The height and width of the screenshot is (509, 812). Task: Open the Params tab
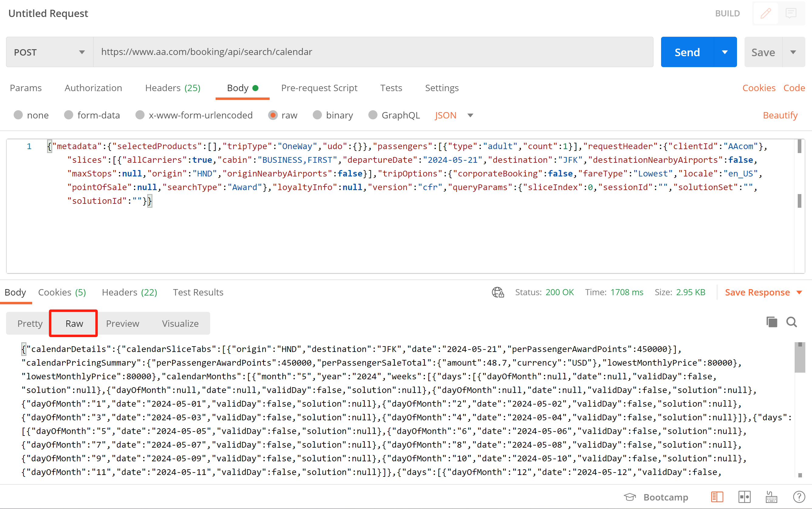tap(26, 88)
